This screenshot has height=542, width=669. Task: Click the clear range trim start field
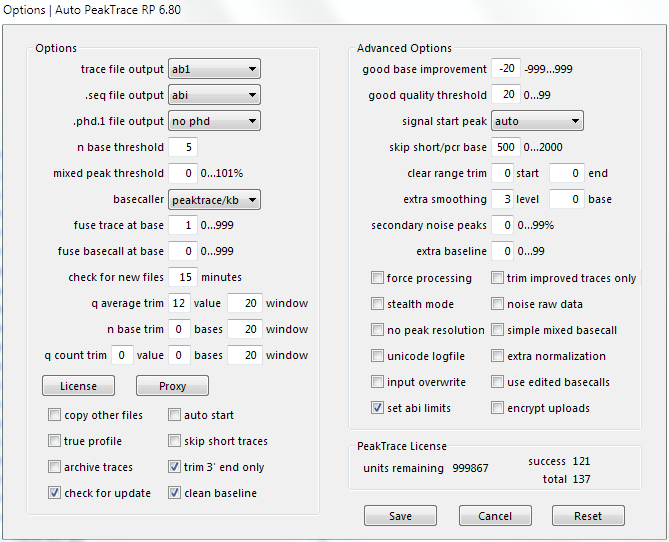[502, 173]
